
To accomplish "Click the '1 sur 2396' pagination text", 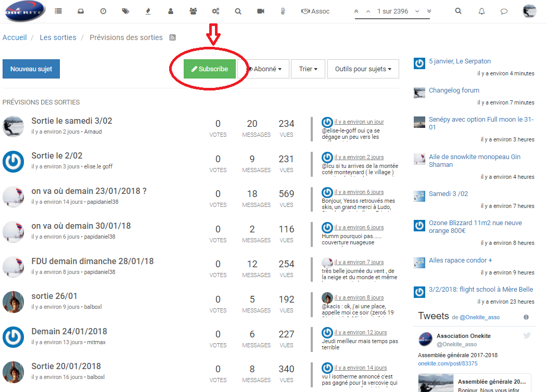I will pos(392,11).
